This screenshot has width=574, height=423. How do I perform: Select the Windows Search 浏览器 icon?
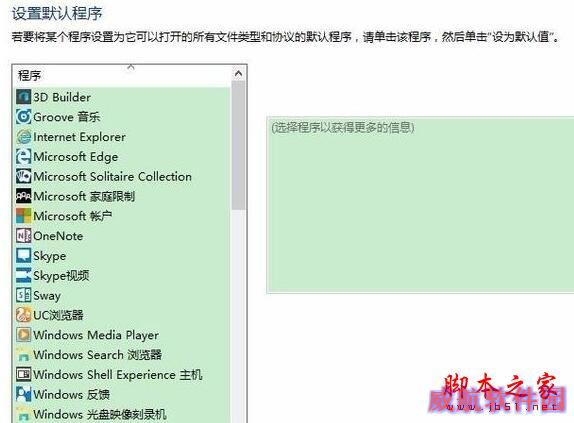coord(23,354)
